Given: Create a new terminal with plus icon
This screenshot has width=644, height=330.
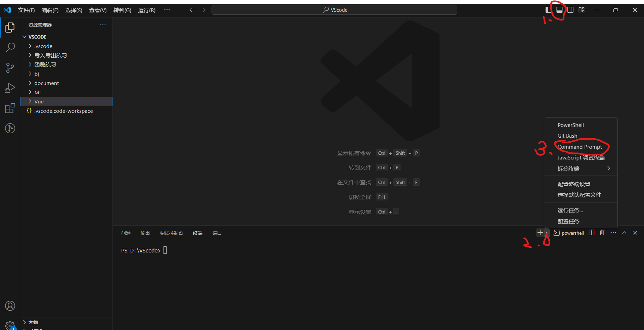Looking at the screenshot, I should pyautogui.click(x=540, y=233).
